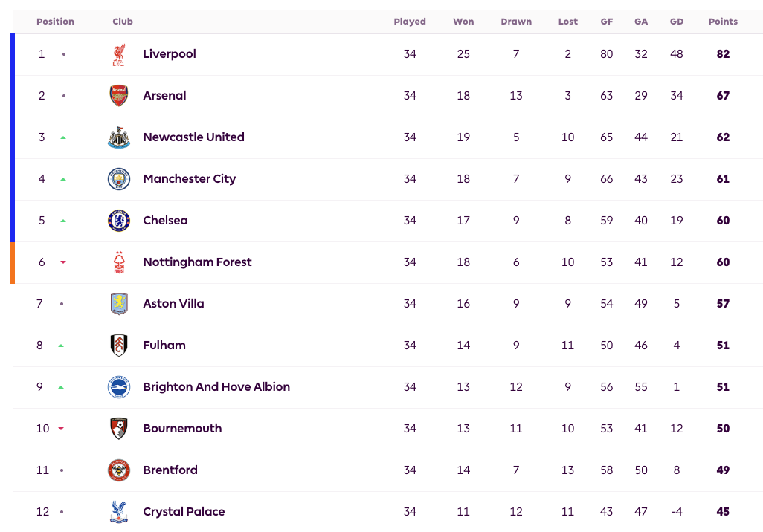
Task: Click the Liverpool club crest
Action: [x=119, y=54]
